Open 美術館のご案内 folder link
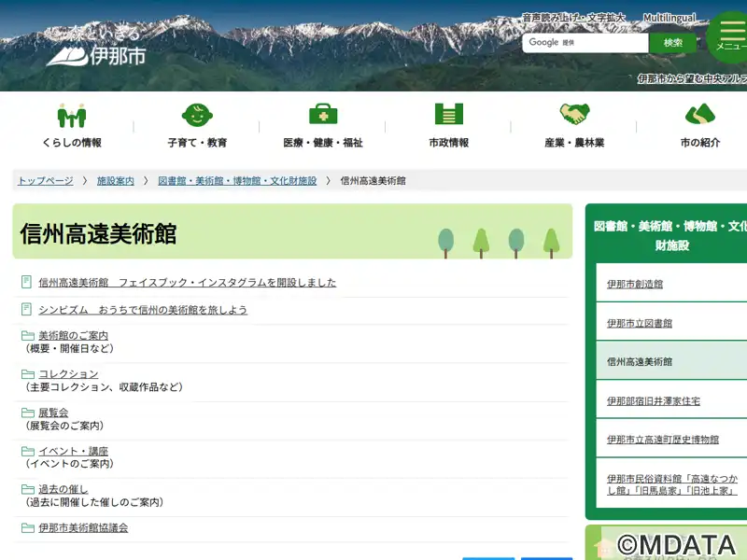 [x=73, y=335]
